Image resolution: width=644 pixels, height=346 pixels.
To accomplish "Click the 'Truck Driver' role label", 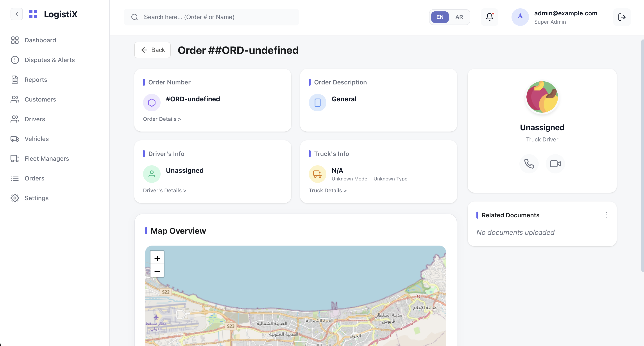I will 542,140.
